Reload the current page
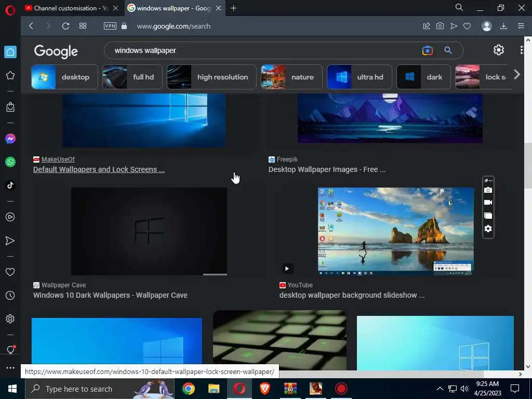 [x=66, y=26]
